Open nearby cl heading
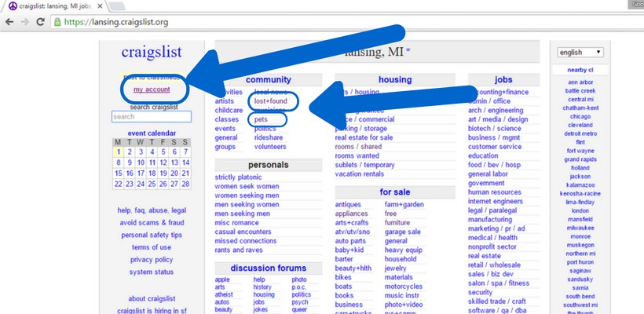 pos(580,70)
